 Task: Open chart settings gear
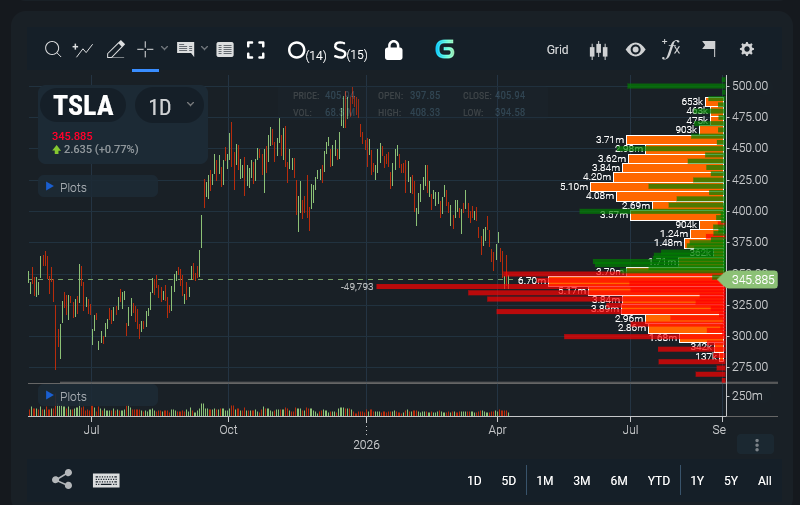click(x=747, y=49)
